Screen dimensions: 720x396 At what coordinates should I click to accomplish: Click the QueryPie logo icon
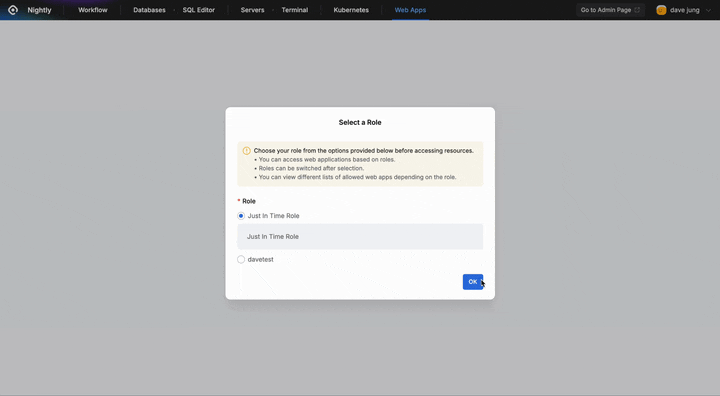[13, 10]
